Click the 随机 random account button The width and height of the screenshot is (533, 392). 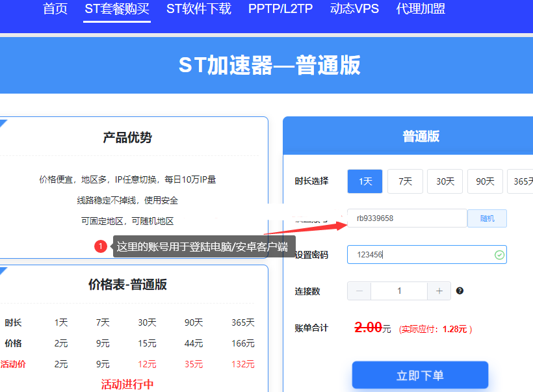pyautogui.click(x=487, y=218)
